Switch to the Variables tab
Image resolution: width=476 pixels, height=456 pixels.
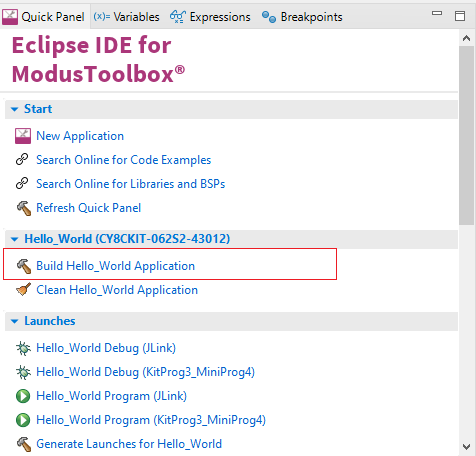point(126,17)
